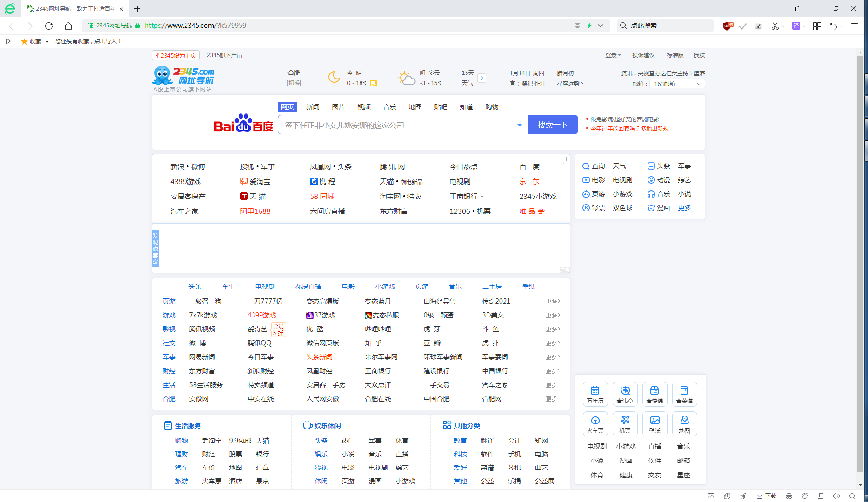
Task: Open the 阿里1688 link
Action: pyautogui.click(x=255, y=211)
